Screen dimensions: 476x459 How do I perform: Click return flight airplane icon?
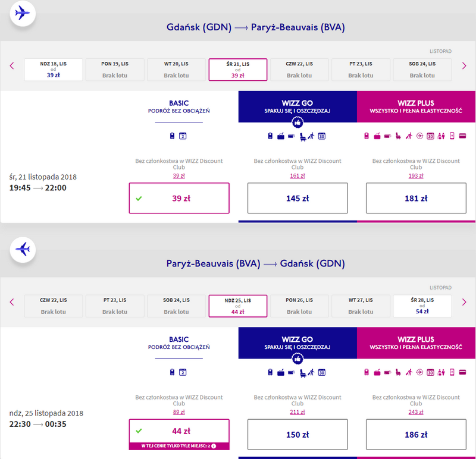coord(23,249)
